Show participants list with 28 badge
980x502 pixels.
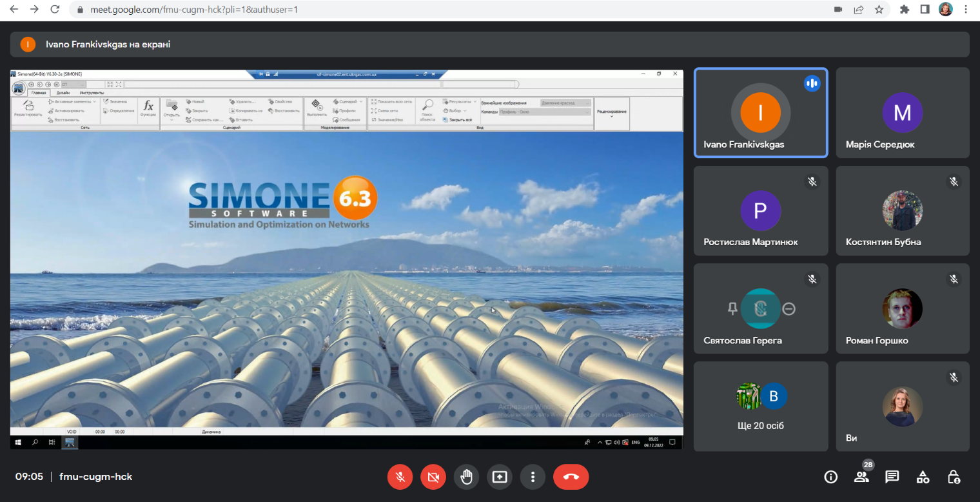click(x=861, y=477)
